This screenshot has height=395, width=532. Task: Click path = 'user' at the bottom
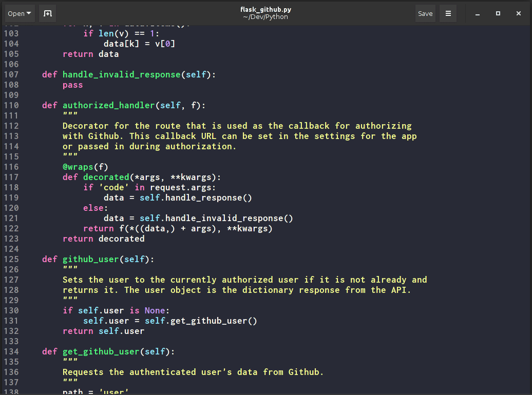[95, 391]
